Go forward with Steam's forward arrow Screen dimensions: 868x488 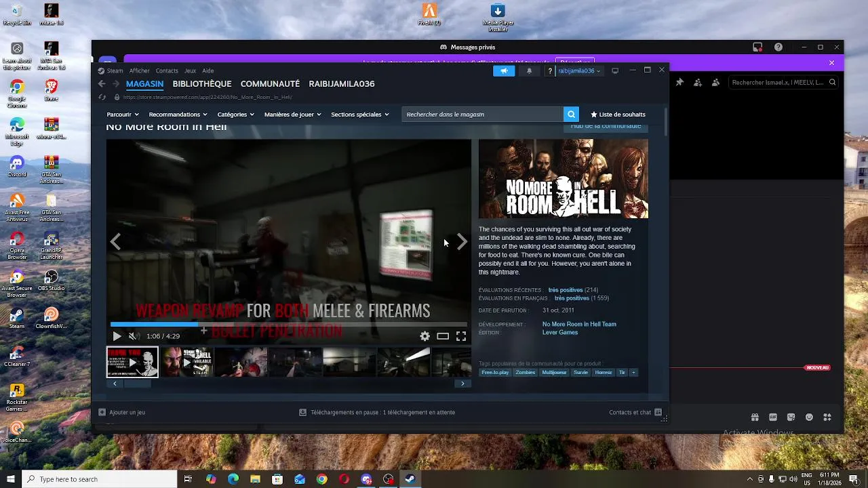pyautogui.click(x=116, y=84)
